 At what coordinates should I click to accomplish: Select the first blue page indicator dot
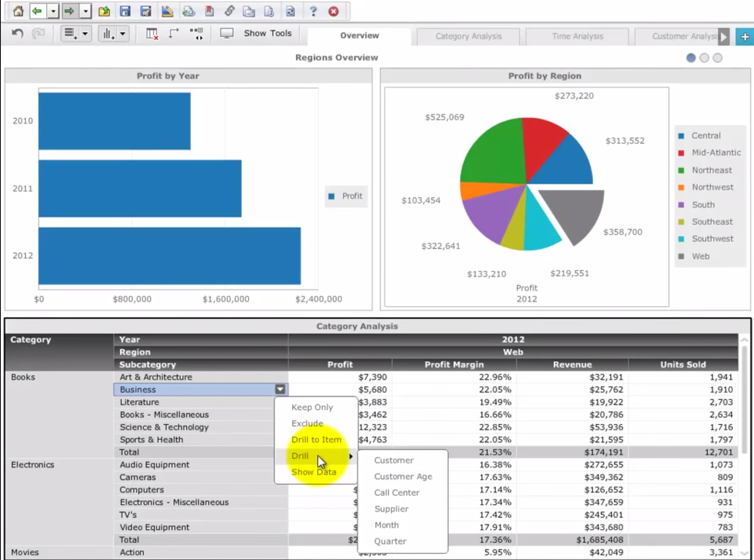[x=691, y=58]
